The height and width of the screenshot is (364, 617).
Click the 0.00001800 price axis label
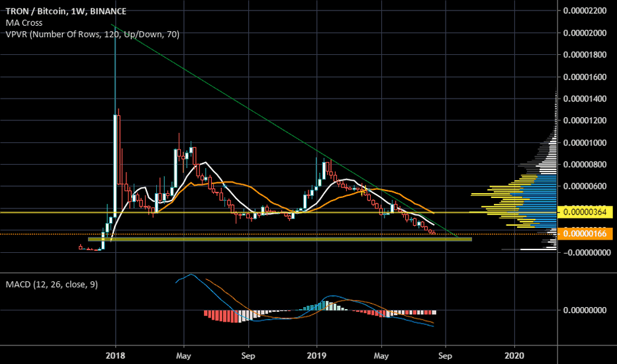pos(585,54)
